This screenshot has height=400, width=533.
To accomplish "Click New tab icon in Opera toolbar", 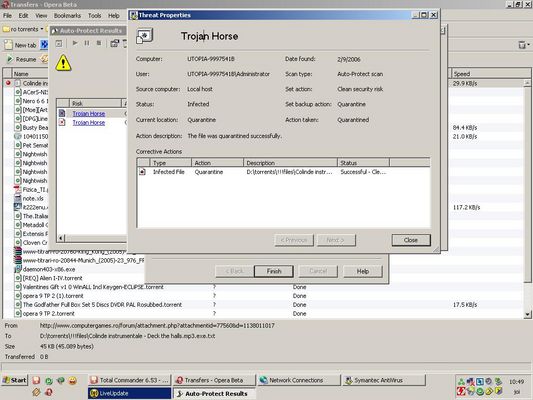I will tap(8, 45).
